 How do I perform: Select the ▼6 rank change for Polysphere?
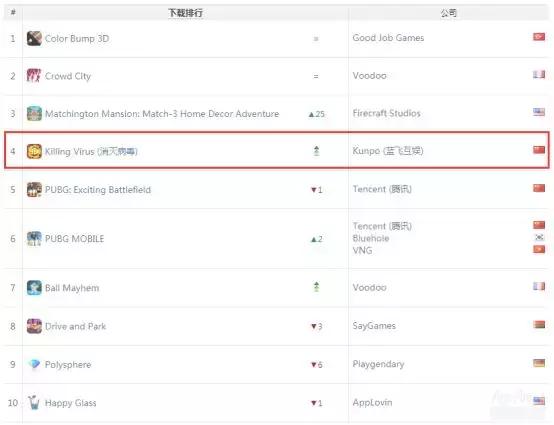click(316, 365)
